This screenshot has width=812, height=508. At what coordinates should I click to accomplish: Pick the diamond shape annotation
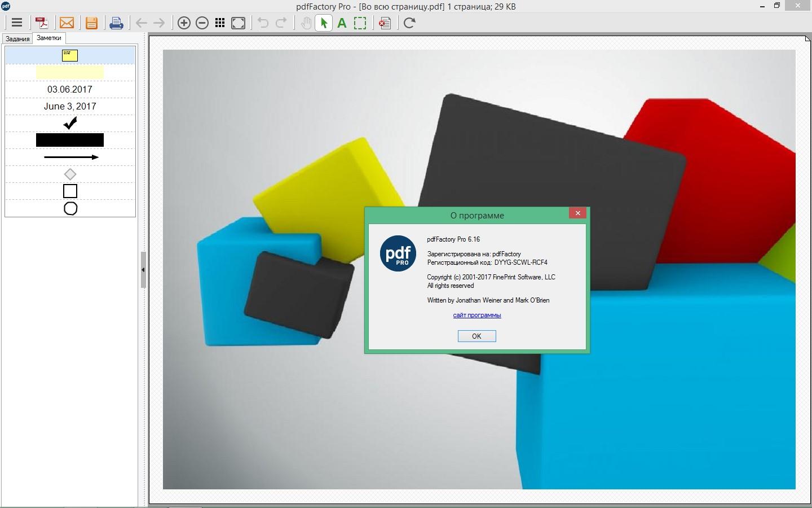click(x=70, y=174)
